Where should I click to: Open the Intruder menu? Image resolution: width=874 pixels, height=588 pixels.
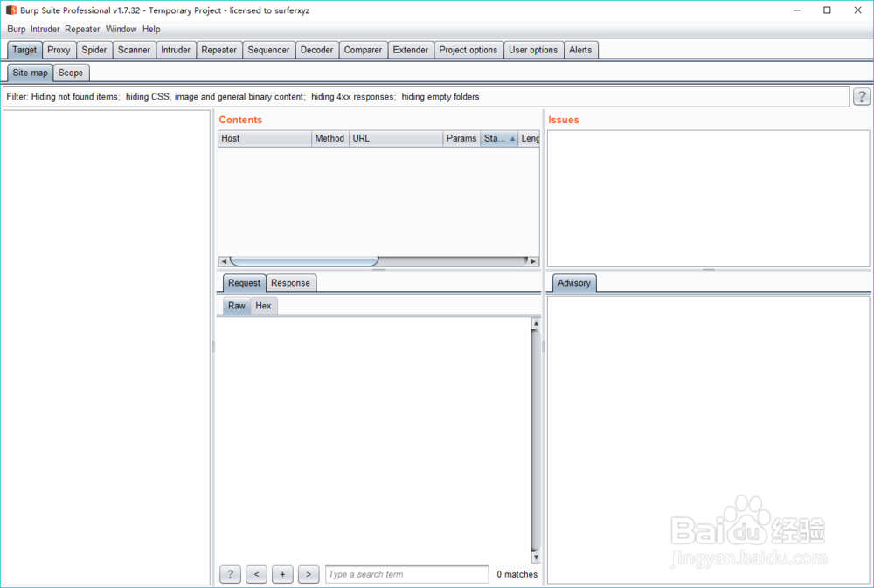coord(45,29)
